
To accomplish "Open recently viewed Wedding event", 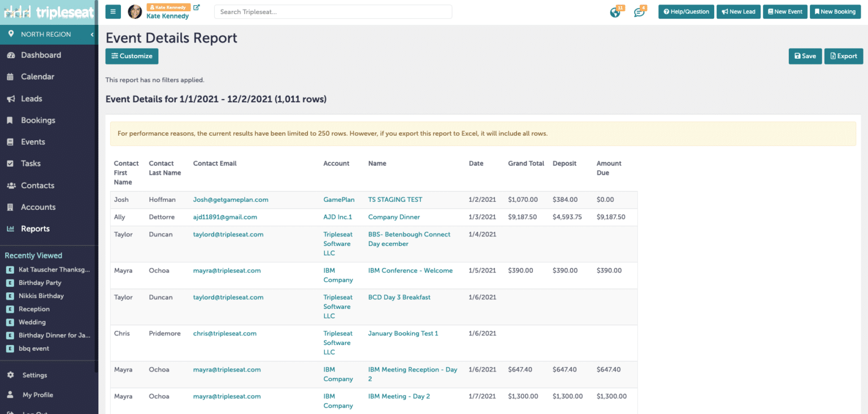I will pos(32,322).
